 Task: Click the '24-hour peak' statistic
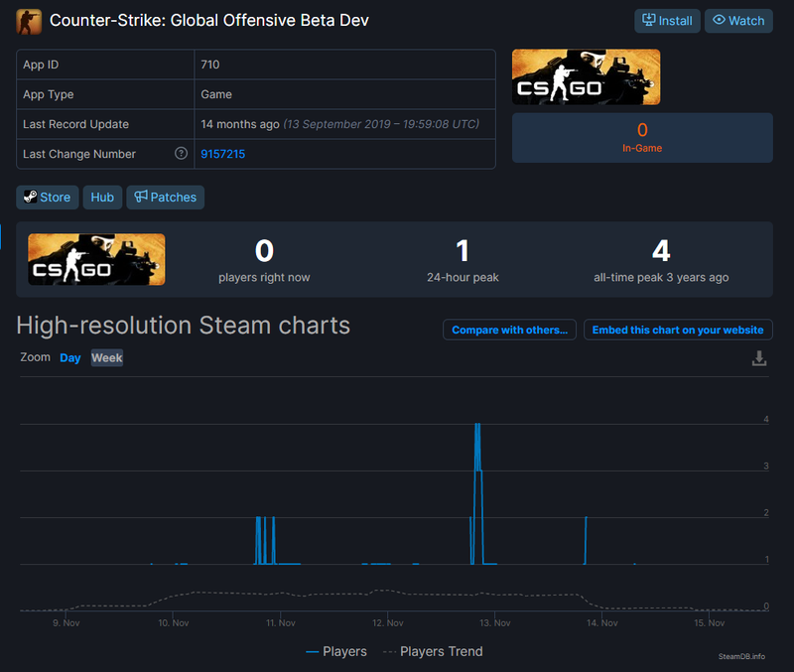(x=463, y=260)
